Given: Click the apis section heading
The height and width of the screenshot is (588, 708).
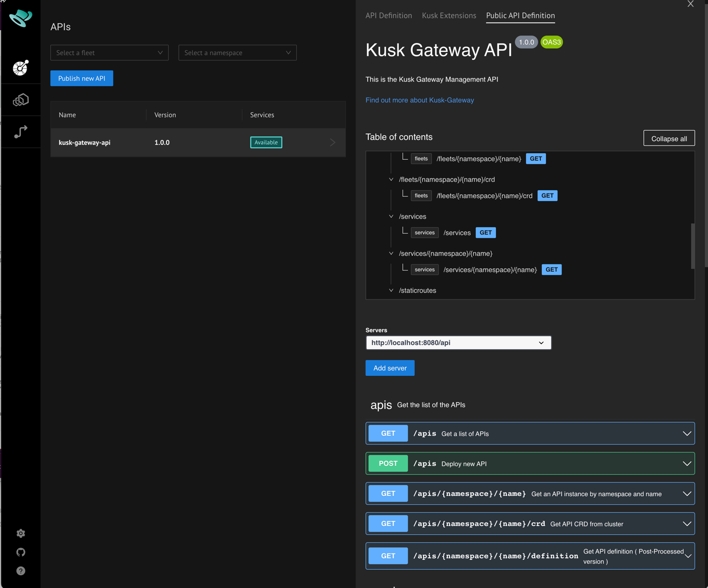Looking at the screenshot, I should [x=381, y=405].
